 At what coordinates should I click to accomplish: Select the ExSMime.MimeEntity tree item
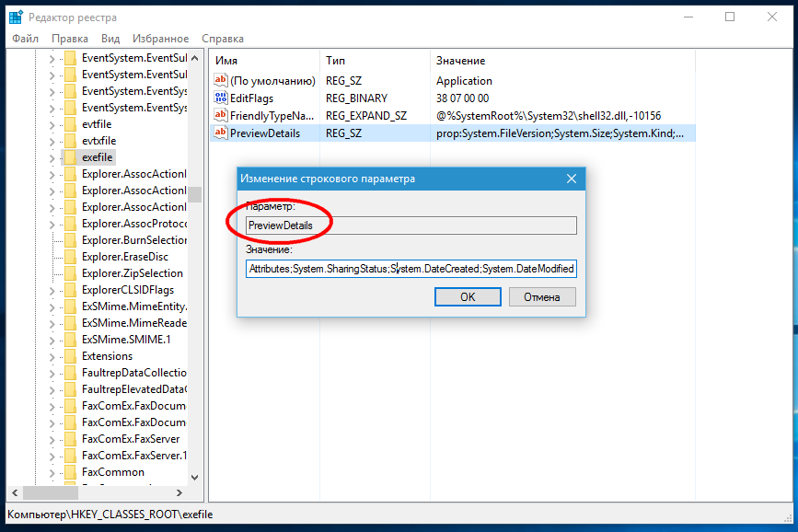pyautogui.click(x=133, y=306)
